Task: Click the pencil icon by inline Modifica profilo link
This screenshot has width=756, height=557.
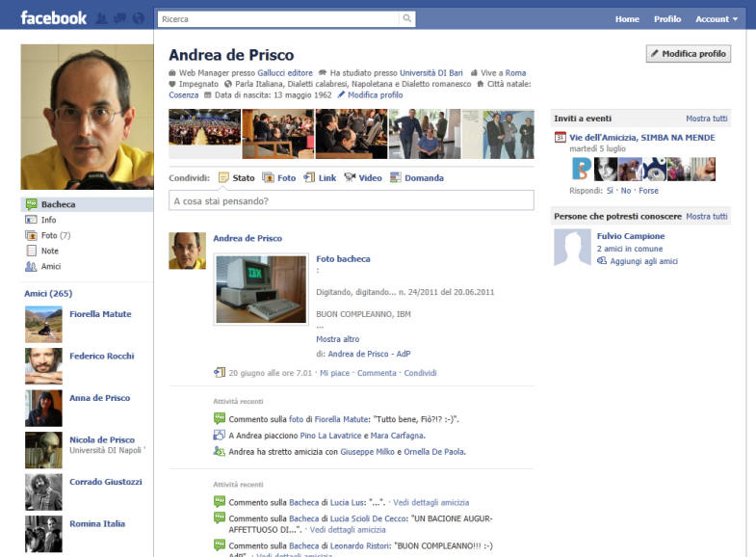Action: click(x=341, y=94)
